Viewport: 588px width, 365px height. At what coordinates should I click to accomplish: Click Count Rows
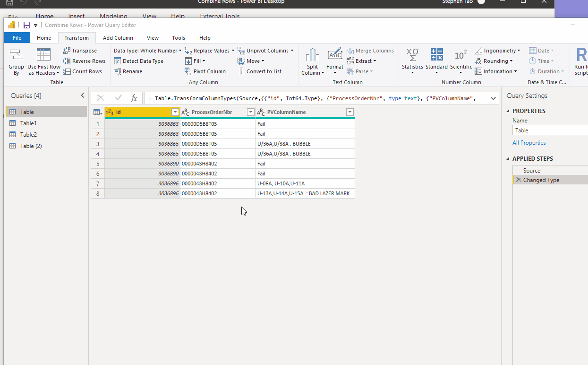(x=82, y=71)
